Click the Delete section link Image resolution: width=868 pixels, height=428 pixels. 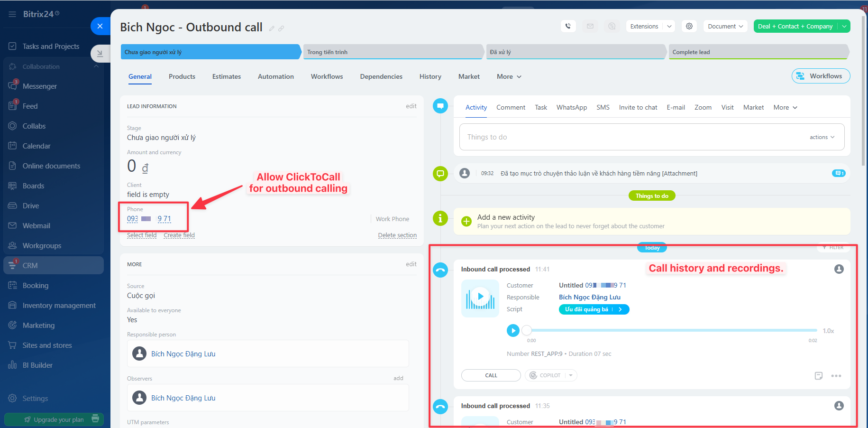click(397, 235)
